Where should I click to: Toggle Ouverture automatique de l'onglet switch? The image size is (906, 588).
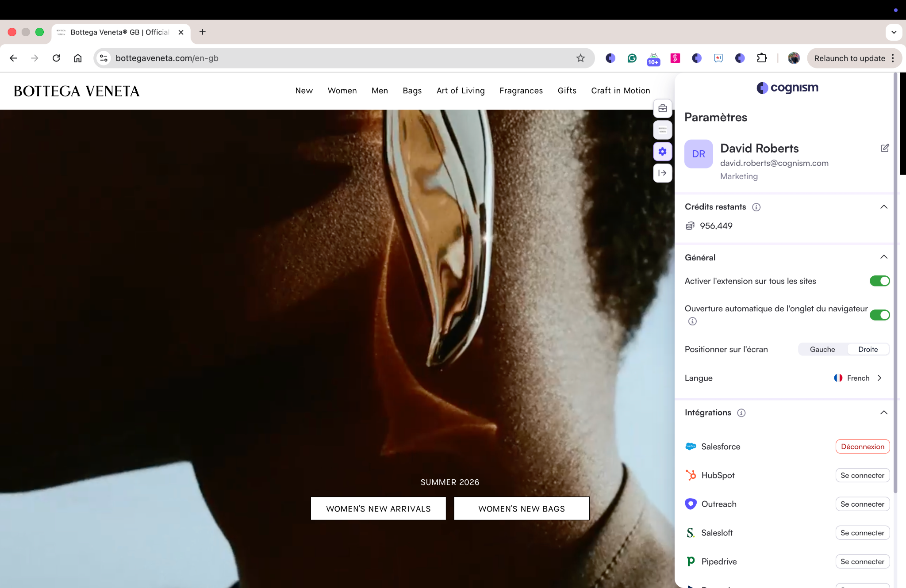click(879, 315)
